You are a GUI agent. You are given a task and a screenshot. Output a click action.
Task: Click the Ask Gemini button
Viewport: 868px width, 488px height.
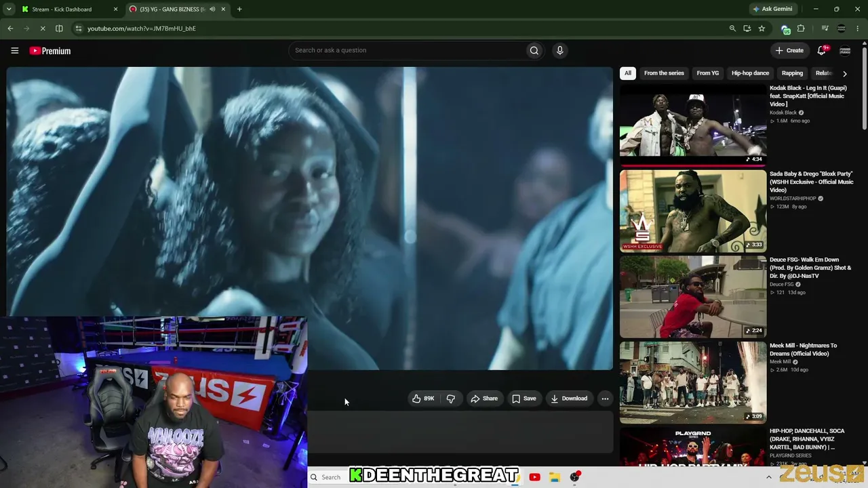(772, 9)
